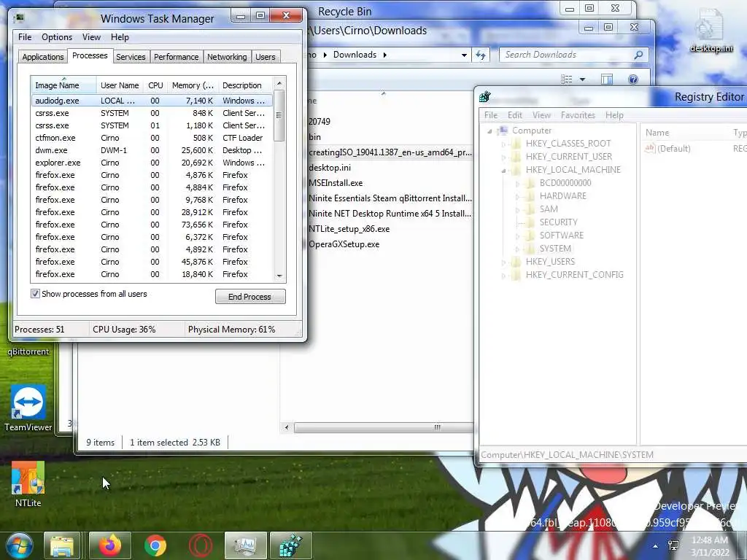
Task: Expand HKEY_CURRENT_CONFIG in Registry Editor
Action: pos(503,275)
